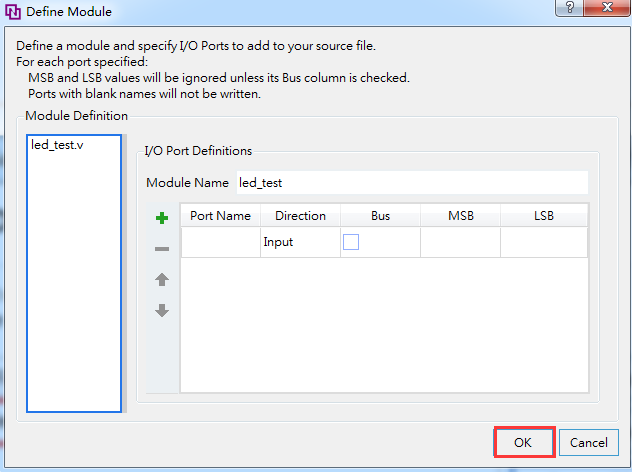Click the move port down arrow
Image resolution: width=632 pixels, height=472 pixels.
[x=162, y=310]
